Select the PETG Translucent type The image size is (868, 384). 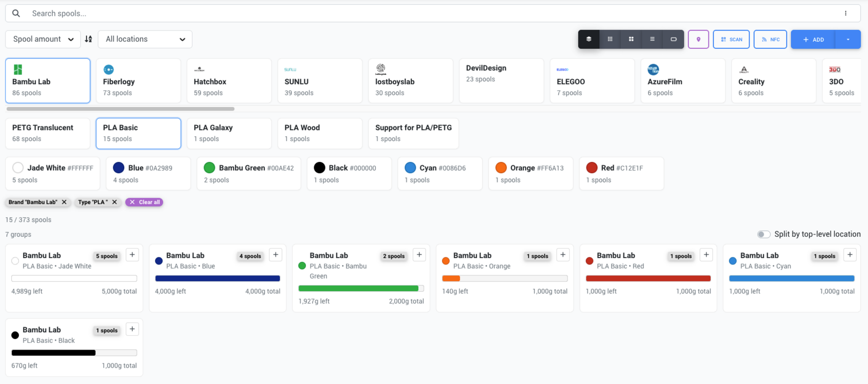48,134
